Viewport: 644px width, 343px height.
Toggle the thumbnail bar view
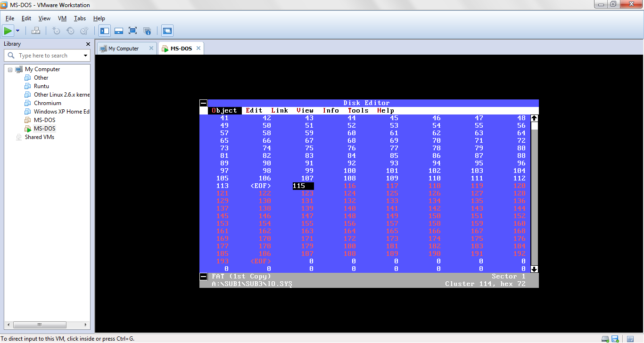119,31
